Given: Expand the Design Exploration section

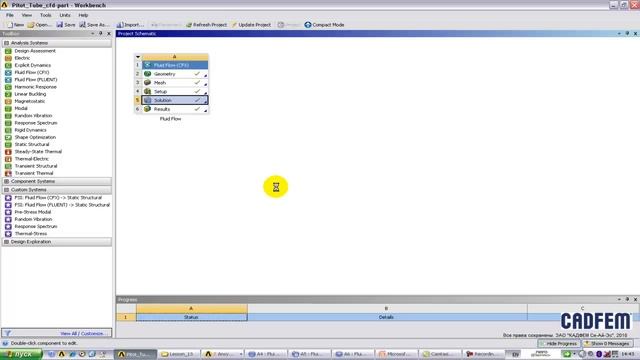Looking at the screenshot, I should [7, 242].
